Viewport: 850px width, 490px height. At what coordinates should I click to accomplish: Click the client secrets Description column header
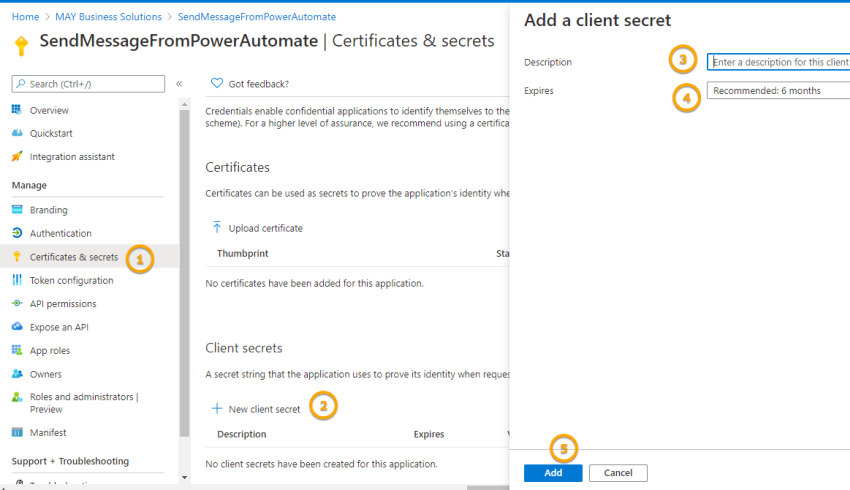click(242, 434)
